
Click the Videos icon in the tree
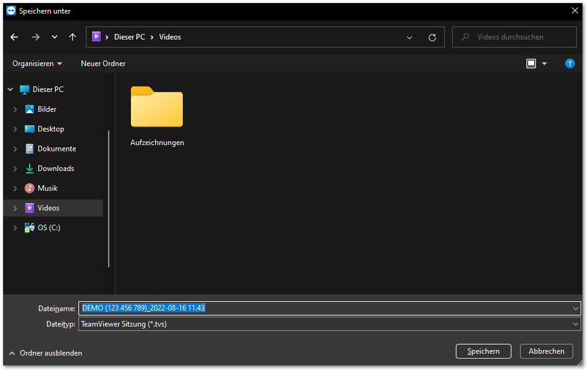click(29, 208)
